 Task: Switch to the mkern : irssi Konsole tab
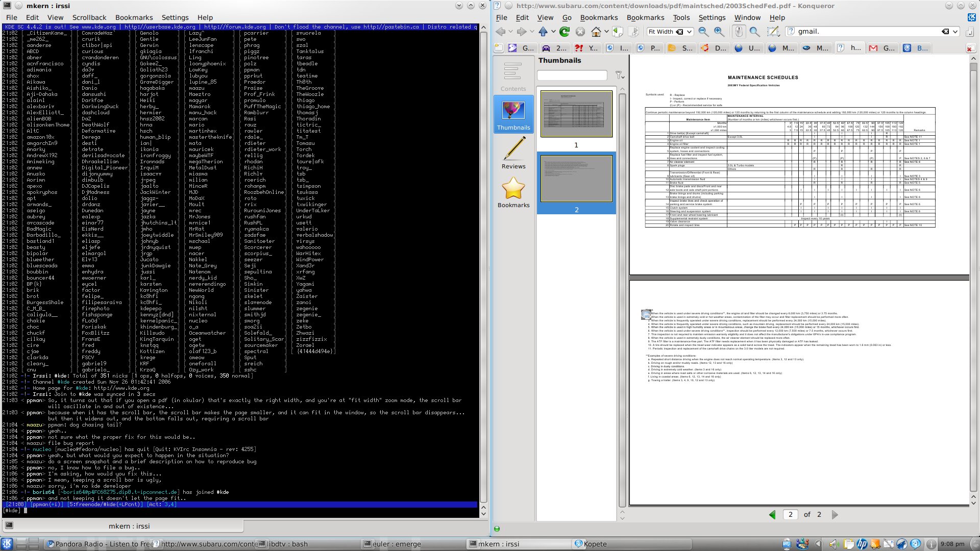(x=122, y=526)
